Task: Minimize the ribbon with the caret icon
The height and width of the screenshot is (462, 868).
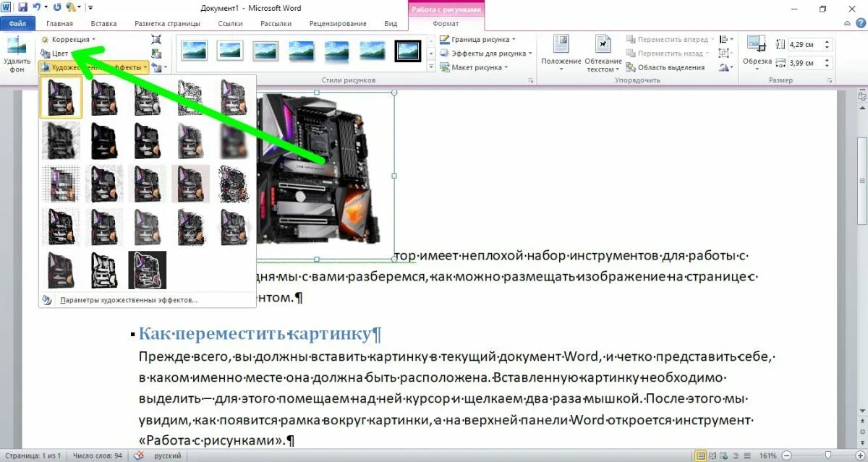Action: coord(848,23)
